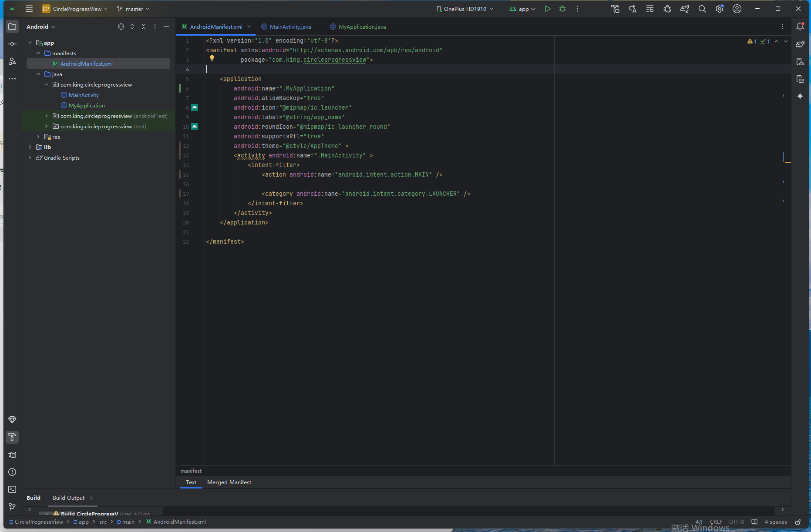Expand all items in Project panel

tap(132, 27)
